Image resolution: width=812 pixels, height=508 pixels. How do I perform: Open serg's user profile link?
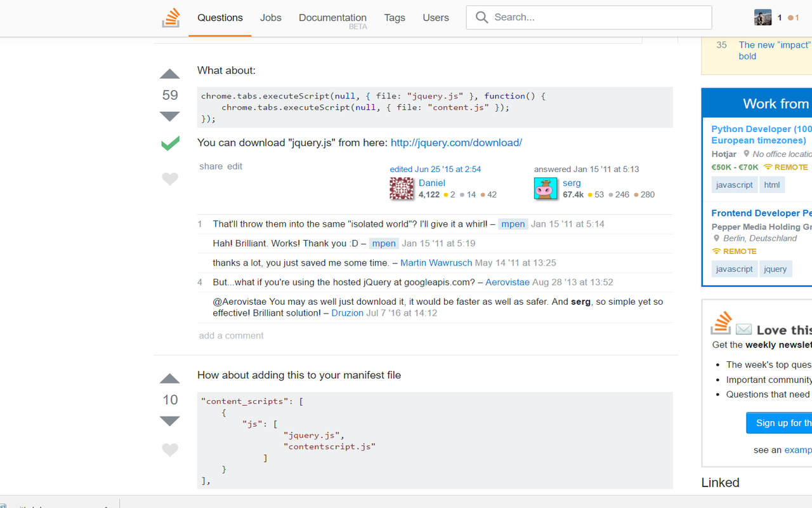tap(572, 183)
